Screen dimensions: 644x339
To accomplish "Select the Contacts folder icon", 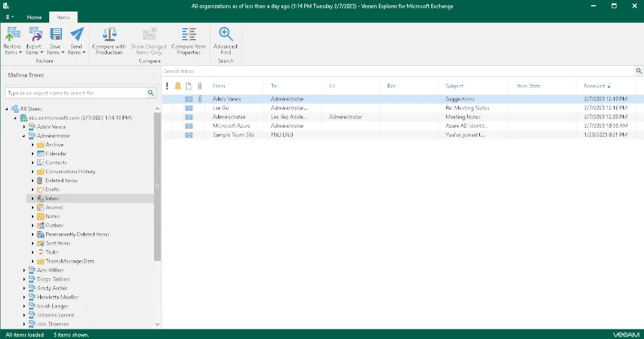I will [x=41, y=163].
